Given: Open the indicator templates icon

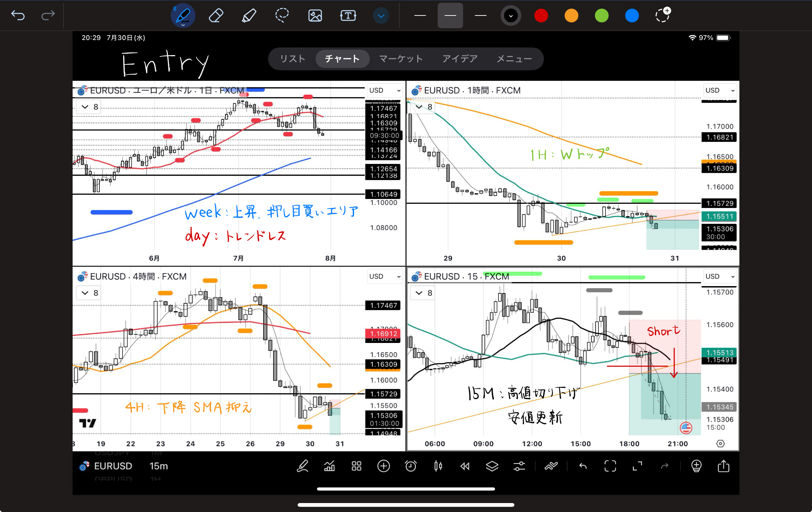Looking at the screenshot, I should pos(551,466).
